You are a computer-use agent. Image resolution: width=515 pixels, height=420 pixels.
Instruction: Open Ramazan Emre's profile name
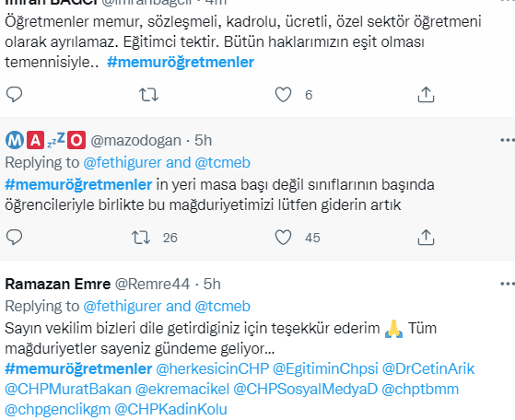point(58,284)
